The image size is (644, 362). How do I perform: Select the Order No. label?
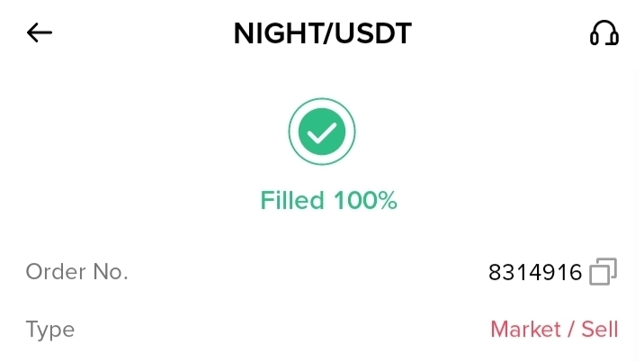click(x=77, y=272)
